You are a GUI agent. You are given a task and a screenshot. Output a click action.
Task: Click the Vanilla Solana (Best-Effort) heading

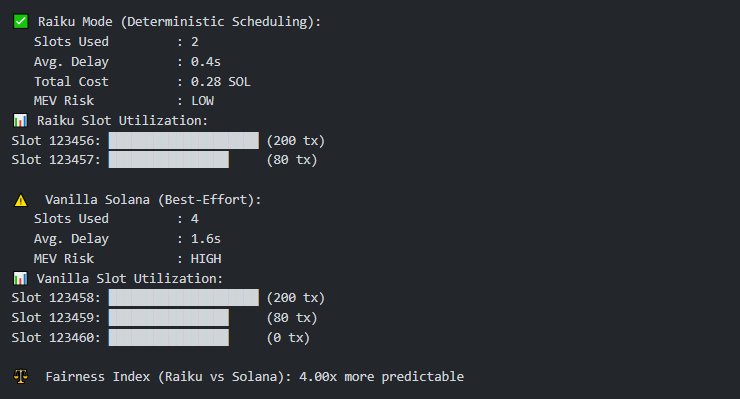[153, 200]
